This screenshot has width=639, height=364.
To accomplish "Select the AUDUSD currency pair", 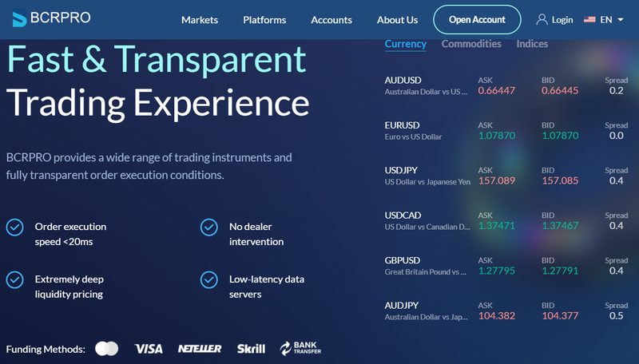I will coord(403,80).
